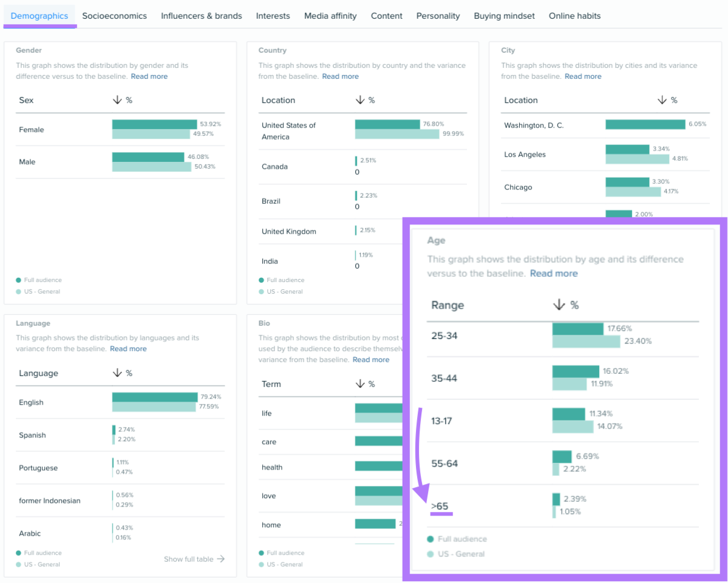The width and height of the screenshot is (728, 583).
Task: Click arrow icon beside Show full table
Action: pyautogui.click(x=220, y=559)
